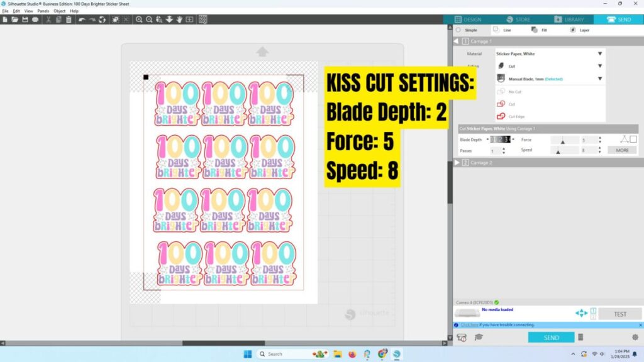Image resolution: width=644 pixels, height=362 pixels.
Task: Save the document with the floppy icon
Action: coord(25,19)
